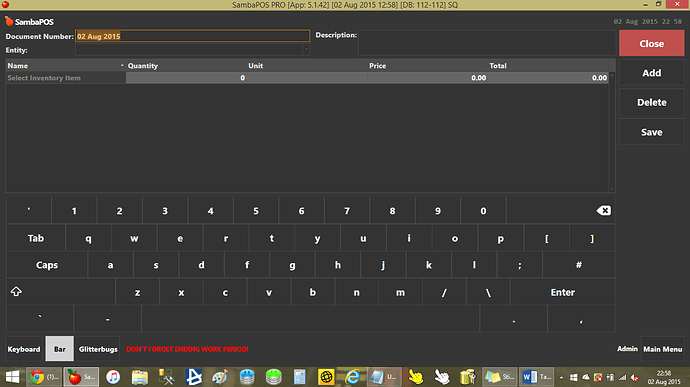Go to Main Menu

(662, 349)
